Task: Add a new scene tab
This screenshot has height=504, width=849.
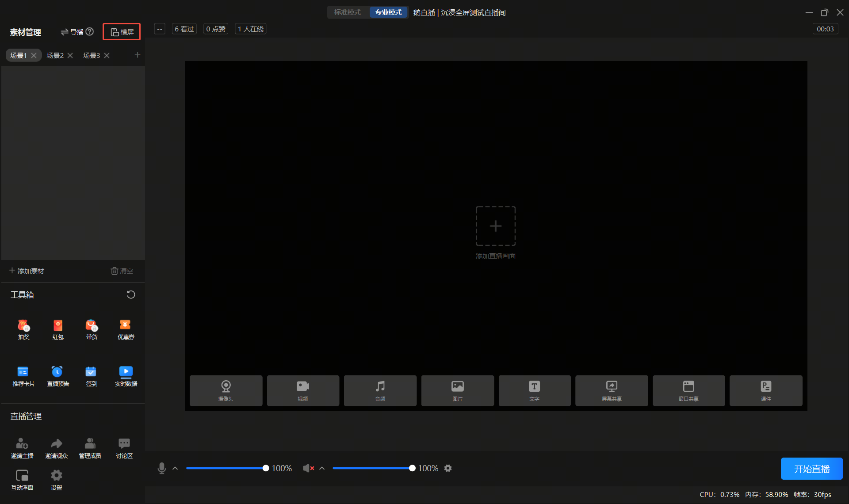Action: pos(138,55)
